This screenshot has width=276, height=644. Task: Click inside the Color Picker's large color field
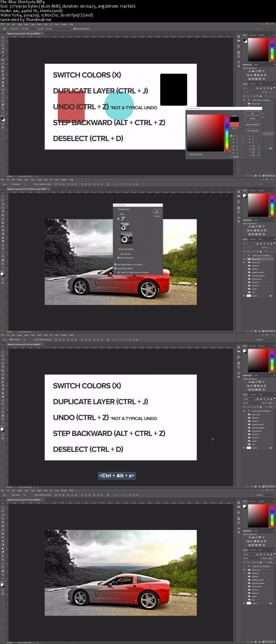point(205,133)
